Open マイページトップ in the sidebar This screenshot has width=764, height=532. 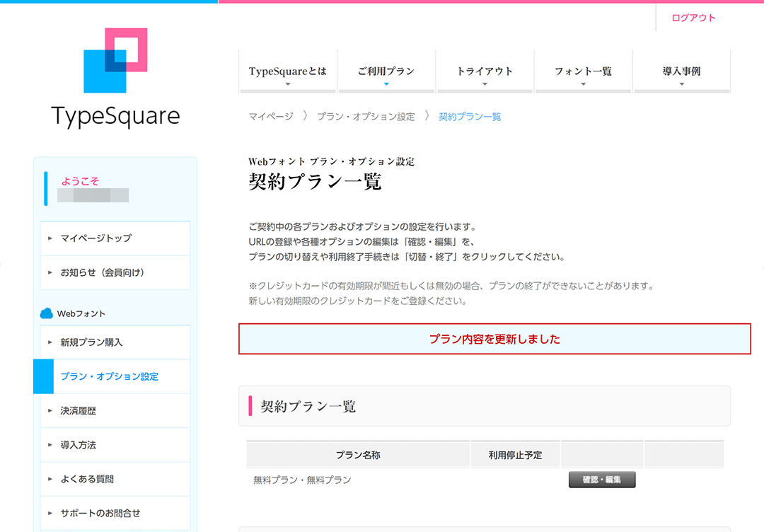115,238
